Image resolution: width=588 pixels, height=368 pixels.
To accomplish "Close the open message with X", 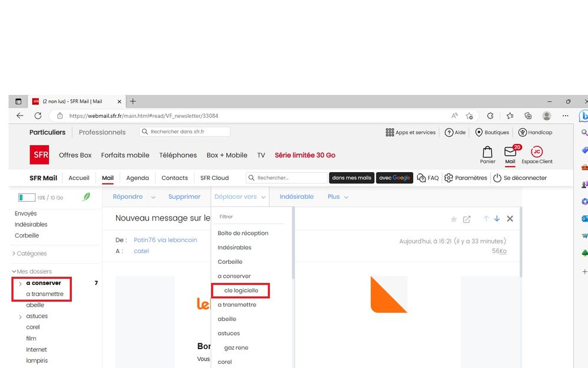I will (x=510, y=219).
